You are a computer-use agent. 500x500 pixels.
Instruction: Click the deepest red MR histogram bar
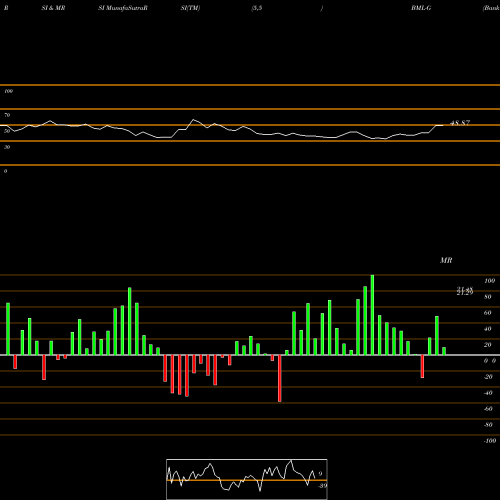(x=280, y=378)
